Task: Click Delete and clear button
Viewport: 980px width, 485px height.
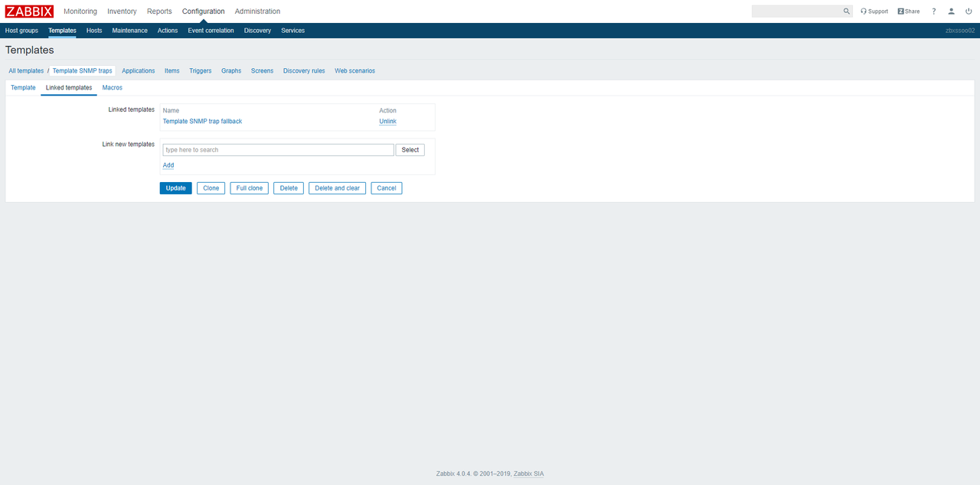Action: pos(337,188)
